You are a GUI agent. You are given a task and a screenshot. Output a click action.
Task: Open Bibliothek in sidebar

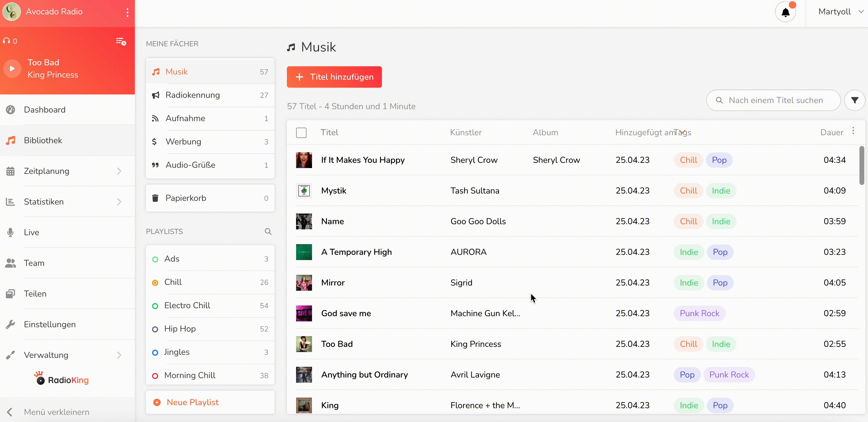pos(67,140)
